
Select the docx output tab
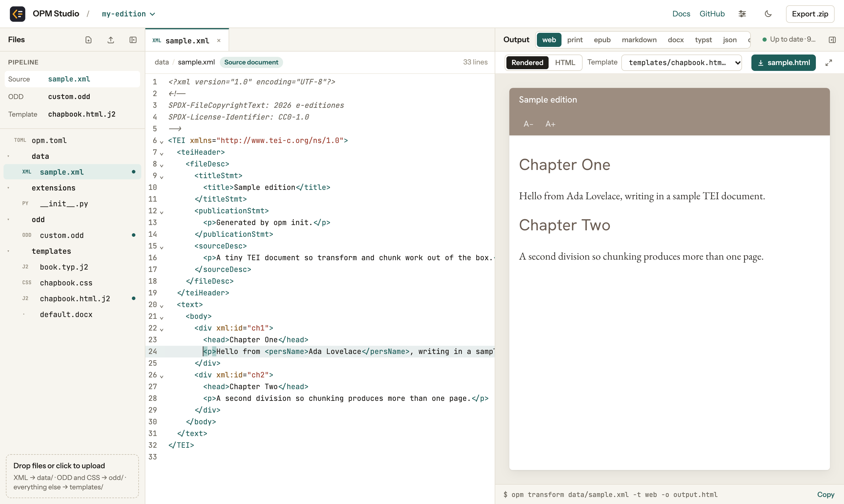pos(675,40)
